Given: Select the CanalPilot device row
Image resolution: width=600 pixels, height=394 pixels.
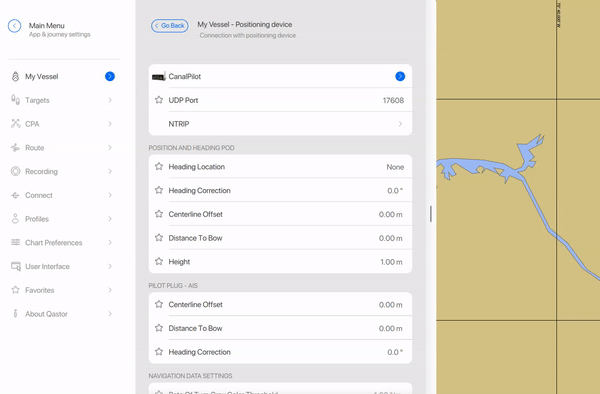Looking at the screenshot, I should point(280,77).
